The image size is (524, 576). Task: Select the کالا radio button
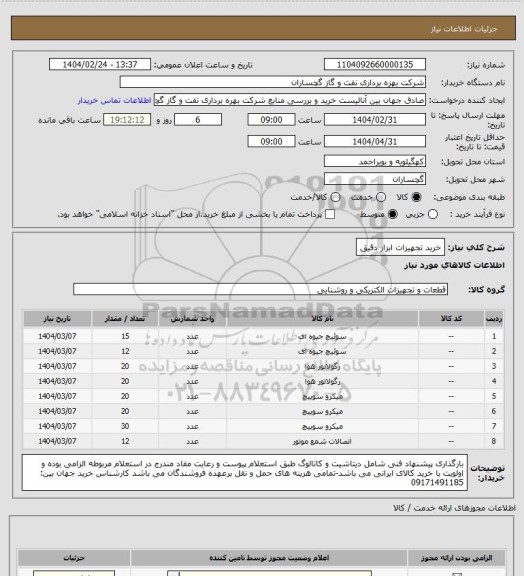tap(416, 197)
